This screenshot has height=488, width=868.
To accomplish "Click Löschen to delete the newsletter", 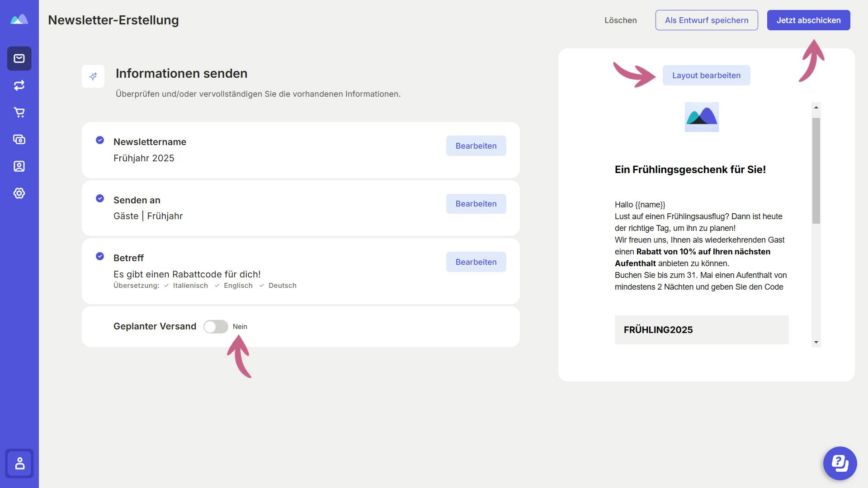I will tap(621, 20).
